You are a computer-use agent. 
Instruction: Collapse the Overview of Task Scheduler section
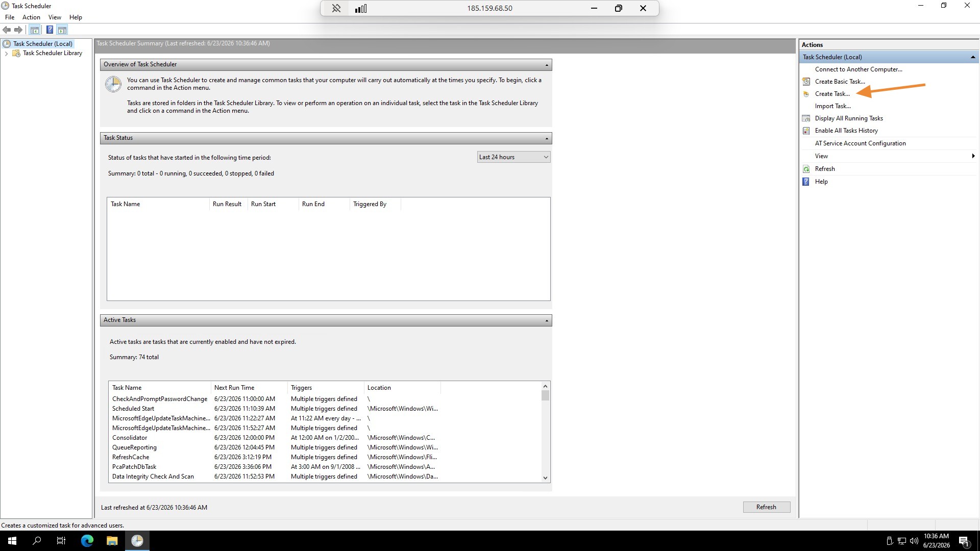pyautogui.click(x=547, y=65)
